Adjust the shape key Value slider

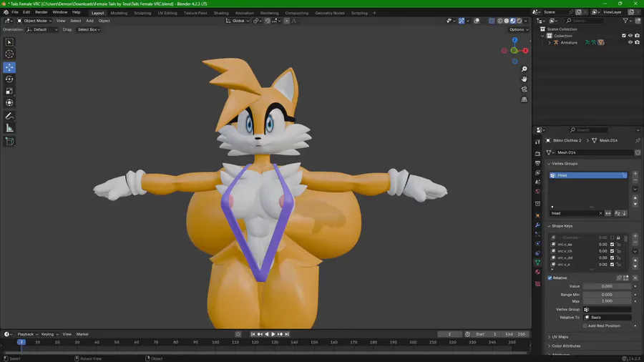(x=607, y=286)
